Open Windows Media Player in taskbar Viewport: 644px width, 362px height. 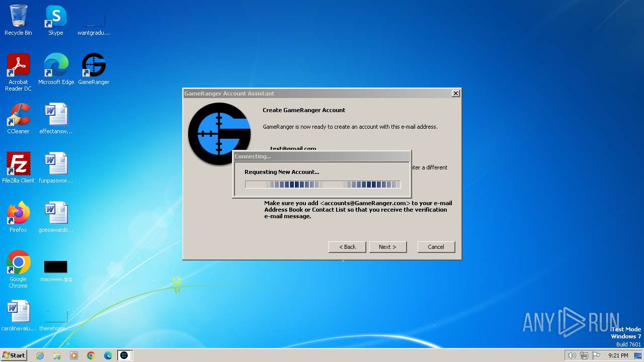point(74,355)
